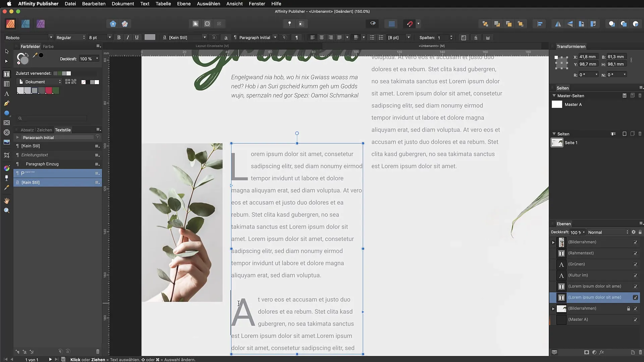Toggle visibility of Kultur im layer
Image resolution: width=644 pixels, height=362 pixels.
pos(635,275)
